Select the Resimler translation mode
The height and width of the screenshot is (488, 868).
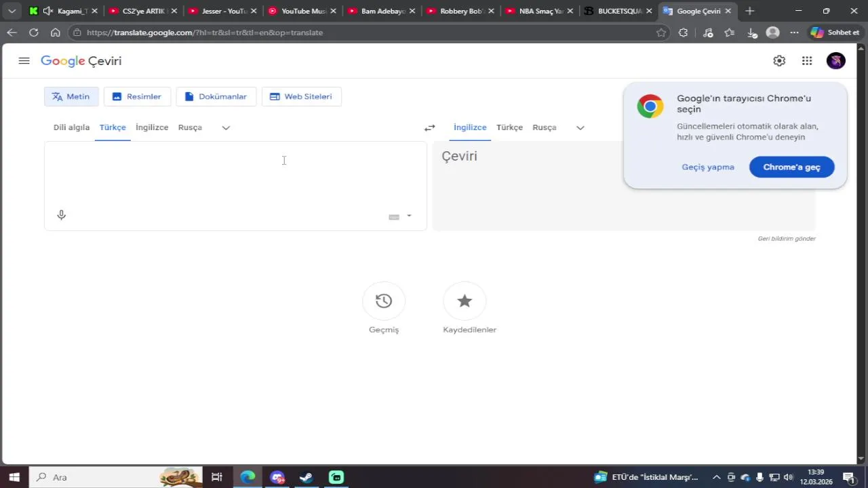pos(136,96)
